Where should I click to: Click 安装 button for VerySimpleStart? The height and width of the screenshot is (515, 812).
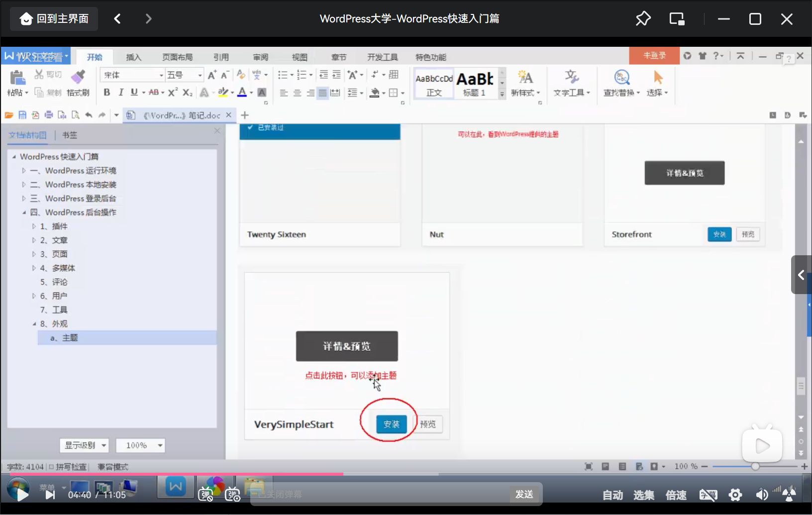tap(391, 424)
